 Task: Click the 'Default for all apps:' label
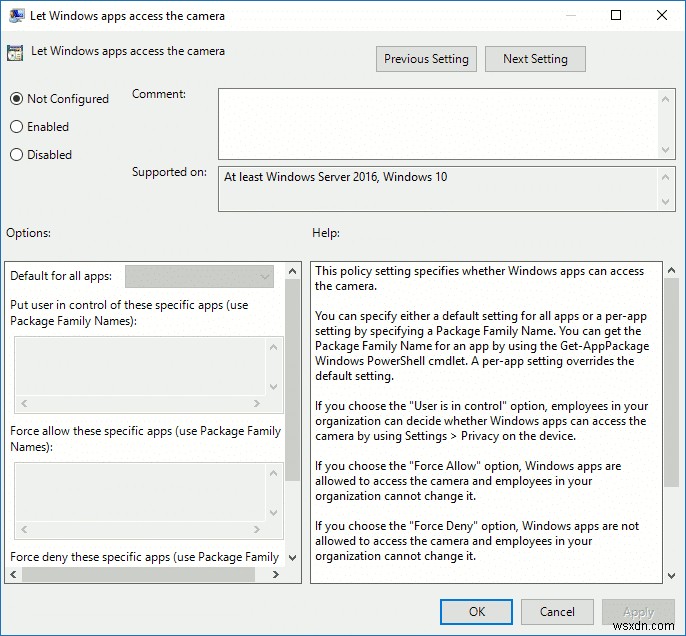click(x=61, y=276)
